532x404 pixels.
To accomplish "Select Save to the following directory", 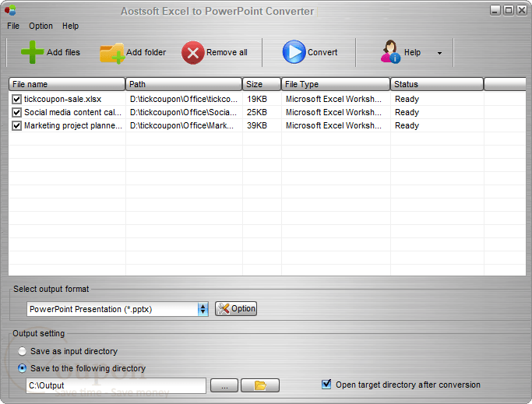I will 22,368.
